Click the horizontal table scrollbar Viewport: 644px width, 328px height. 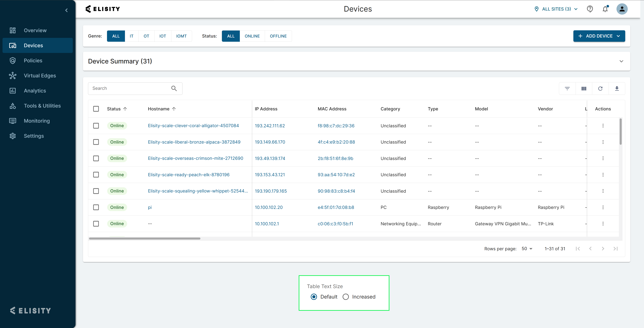point(145,239)
